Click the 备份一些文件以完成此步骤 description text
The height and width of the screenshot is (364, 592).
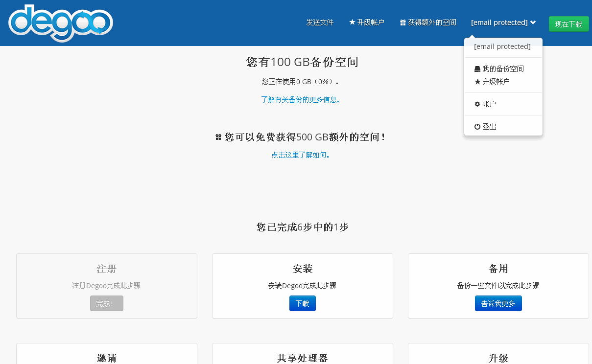pyautogui.click(x=498, y=286)
